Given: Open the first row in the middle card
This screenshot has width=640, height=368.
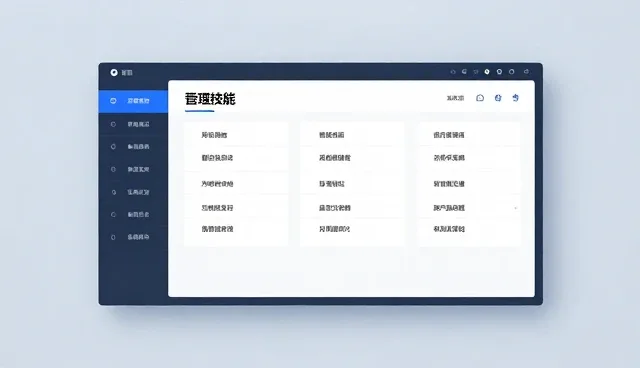Looking at the screenshot, I should pos(352,135).
